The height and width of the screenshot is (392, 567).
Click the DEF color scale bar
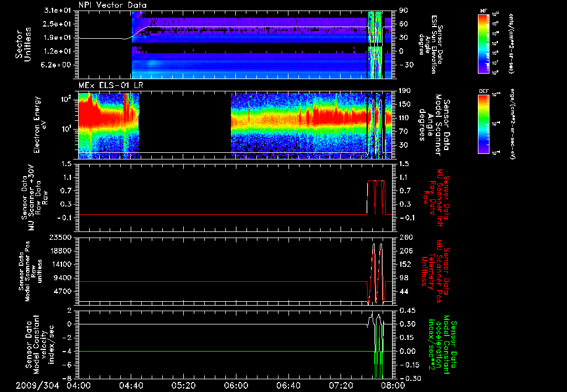(483, 124)
